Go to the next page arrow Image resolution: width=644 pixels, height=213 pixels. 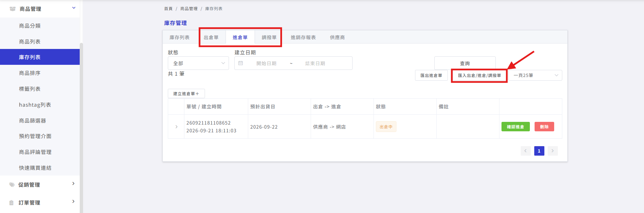click(552, 151)
